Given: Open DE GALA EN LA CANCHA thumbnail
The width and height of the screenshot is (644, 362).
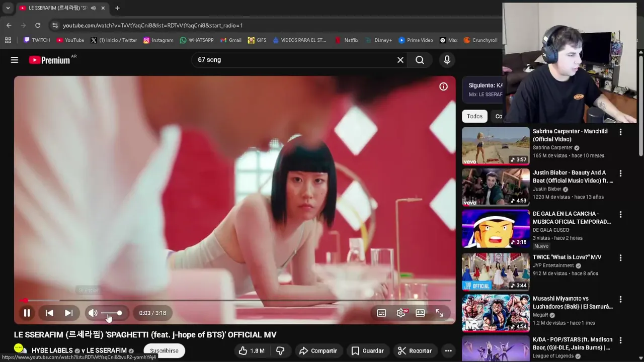Looking at the screenshot, I should tap(496, 229).
